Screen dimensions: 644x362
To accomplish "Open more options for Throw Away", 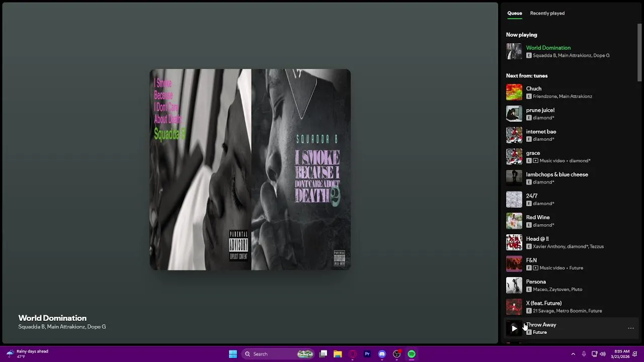I will click(631, 328).
